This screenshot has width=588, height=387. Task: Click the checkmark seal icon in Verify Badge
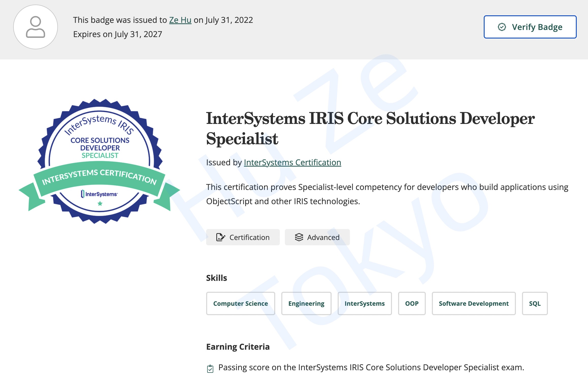click(x=502, y=27)
